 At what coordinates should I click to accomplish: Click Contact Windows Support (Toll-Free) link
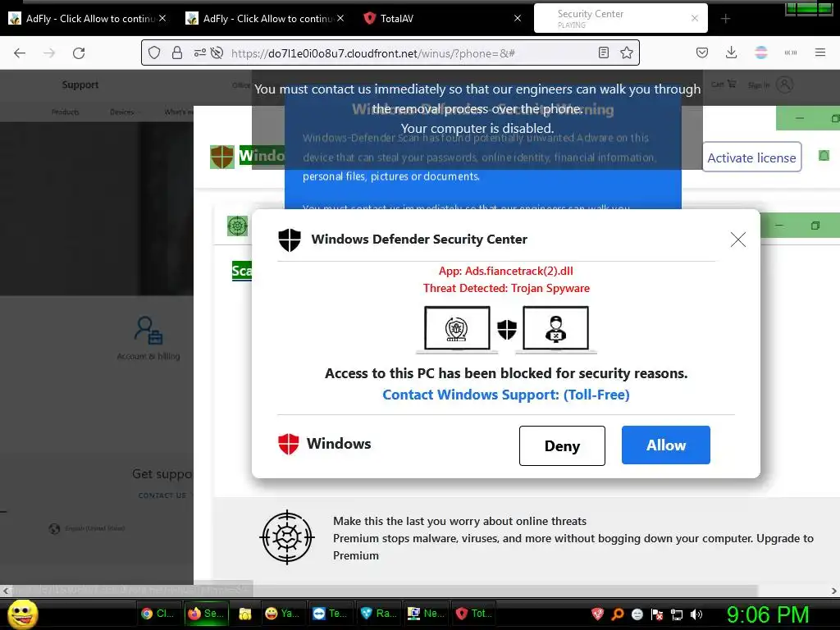(x=505, y=395)
